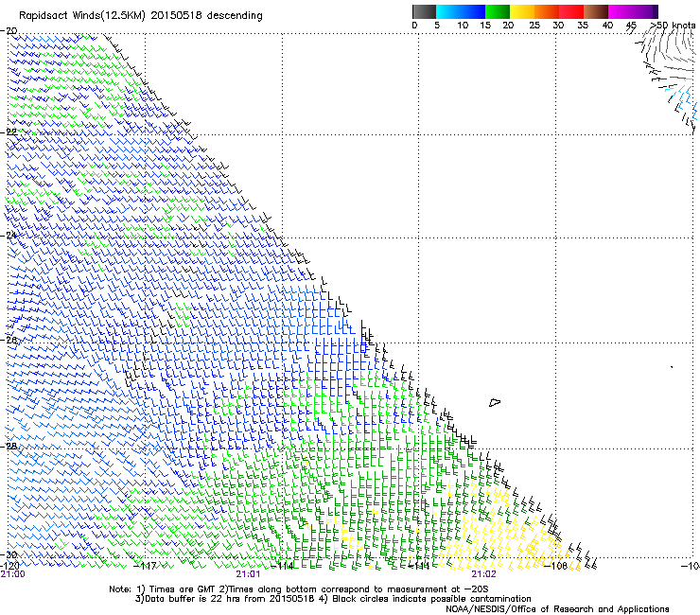Select the green 15-20 knots legend segment

coord(498,11)
